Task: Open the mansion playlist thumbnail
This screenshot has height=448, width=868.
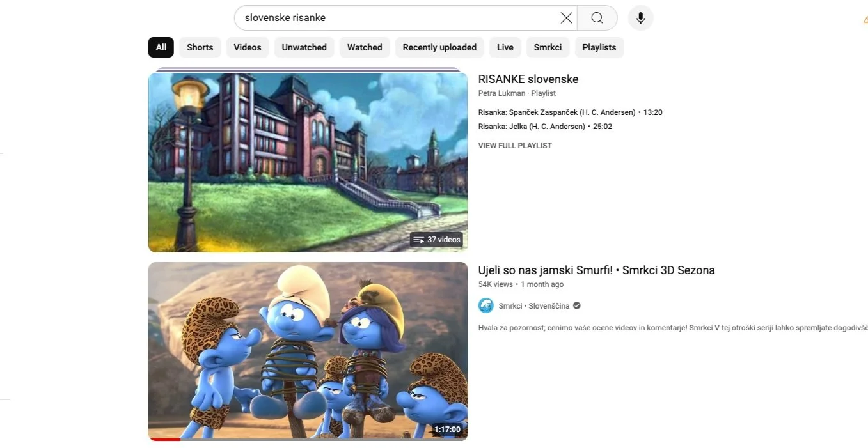Action: click(308, 162)
